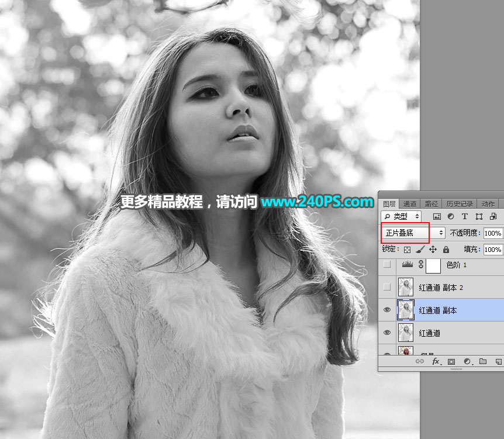This screenshot has height=439, width=504.
Task: Create a new layer icon
Action: coord(498,362)
